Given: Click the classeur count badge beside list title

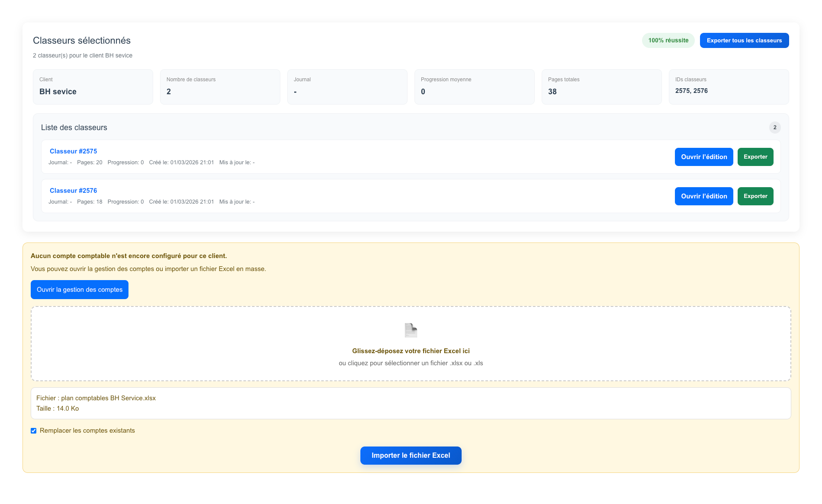Looking at the screenshot, I should tap(774, 128).
